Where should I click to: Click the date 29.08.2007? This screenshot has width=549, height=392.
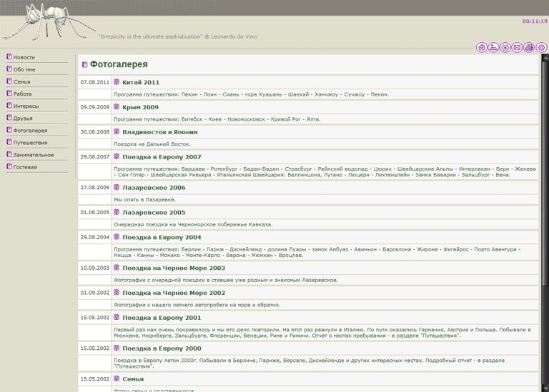[x=95, y=157]
